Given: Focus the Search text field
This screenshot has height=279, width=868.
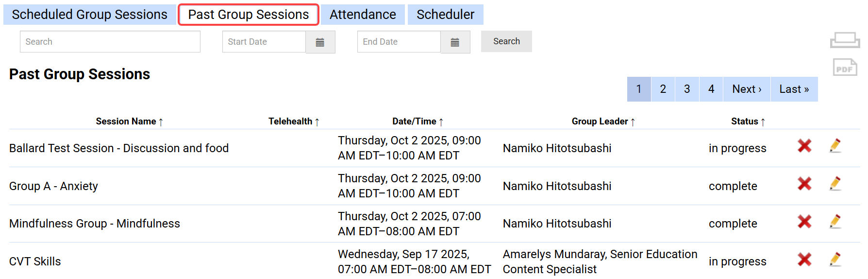Looking at the screenshot, I should pyautogui.click(x=110, y=42).
